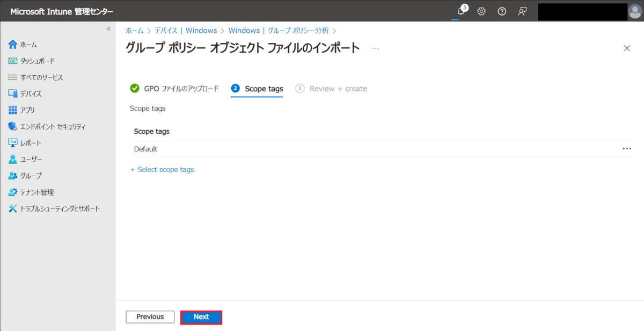Open ユーザー in the sidebar
Viewport: 644px width, 331px height.
pyautogui.click(x=31, y=160)
